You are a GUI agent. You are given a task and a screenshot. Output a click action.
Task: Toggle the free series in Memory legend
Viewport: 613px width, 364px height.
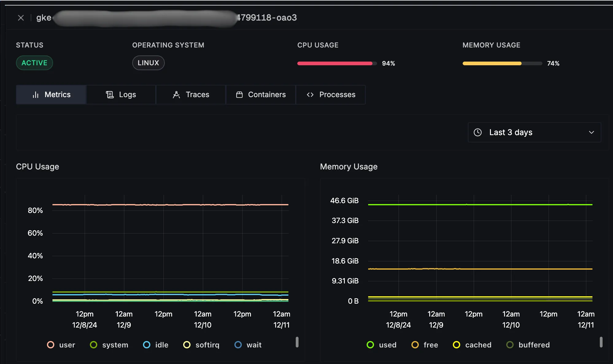[425, 345]
